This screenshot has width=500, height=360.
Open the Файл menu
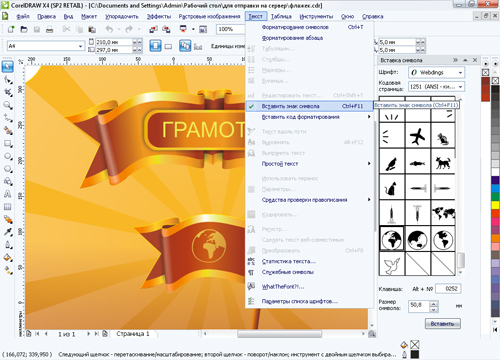pos(23,16)
